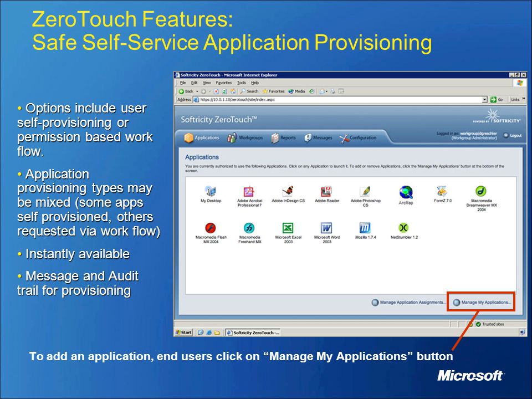
Task: Expand the Forward button history dropdown arrow
Action: [209, 91]
